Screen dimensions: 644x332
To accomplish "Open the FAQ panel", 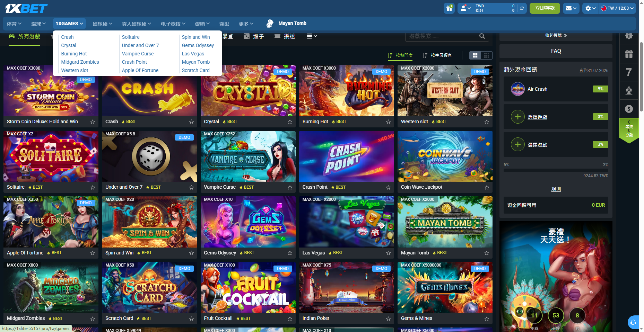I will coord(556,51).
